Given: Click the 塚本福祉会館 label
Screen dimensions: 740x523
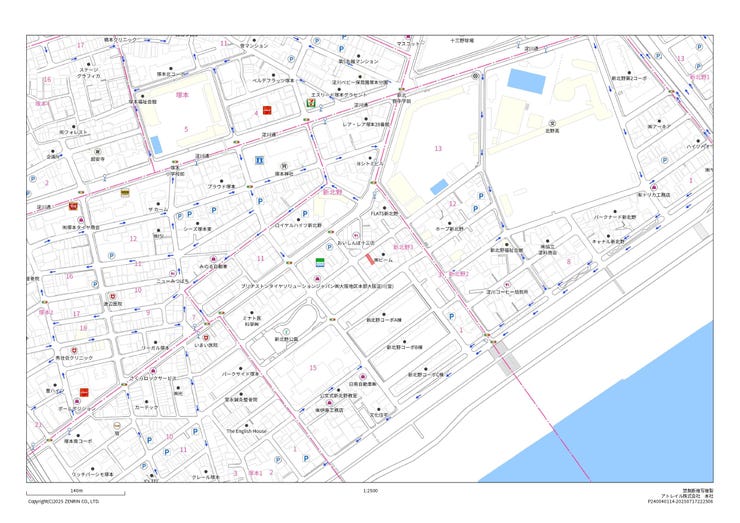Looking at the screenshot, I should click(142, 101).
